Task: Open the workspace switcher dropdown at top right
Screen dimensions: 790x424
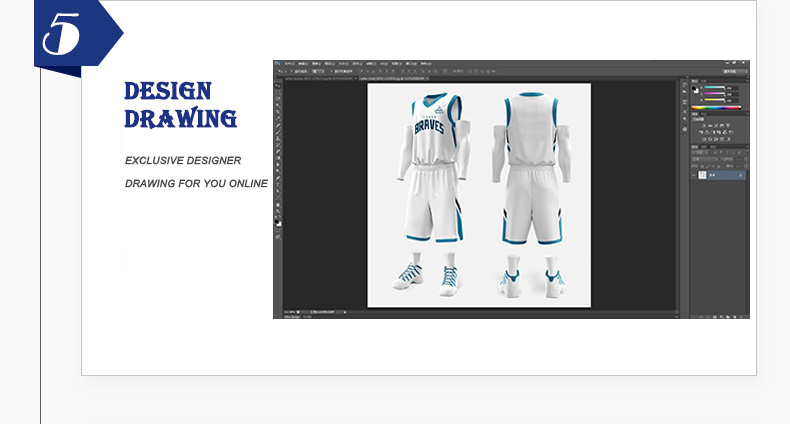Action: pos(731,73)
